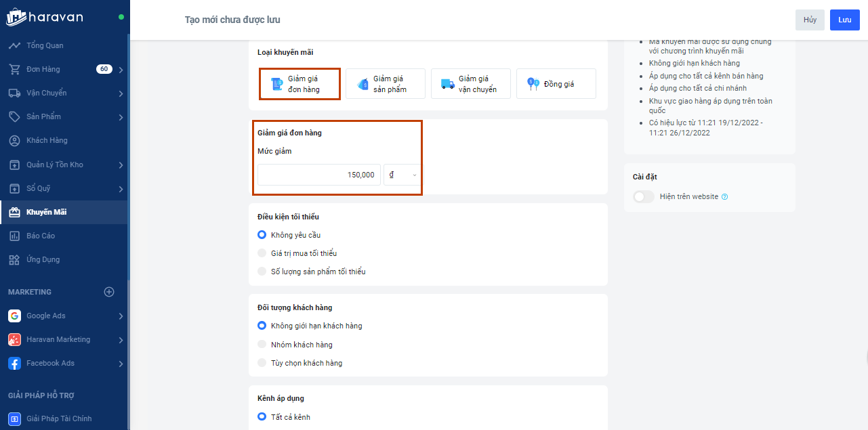The image size is (868, 430).
Task: Open the currency unit dropdown
Action: click(402, 175)
